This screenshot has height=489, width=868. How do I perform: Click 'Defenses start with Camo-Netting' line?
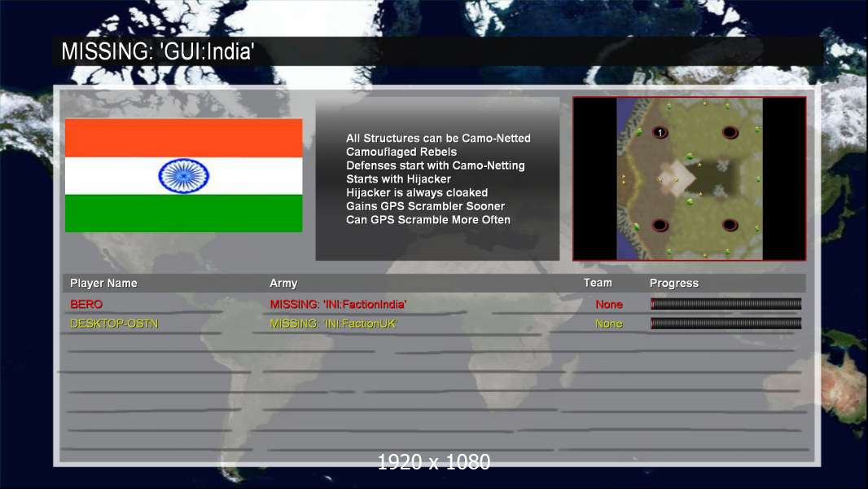coord(435,165)
